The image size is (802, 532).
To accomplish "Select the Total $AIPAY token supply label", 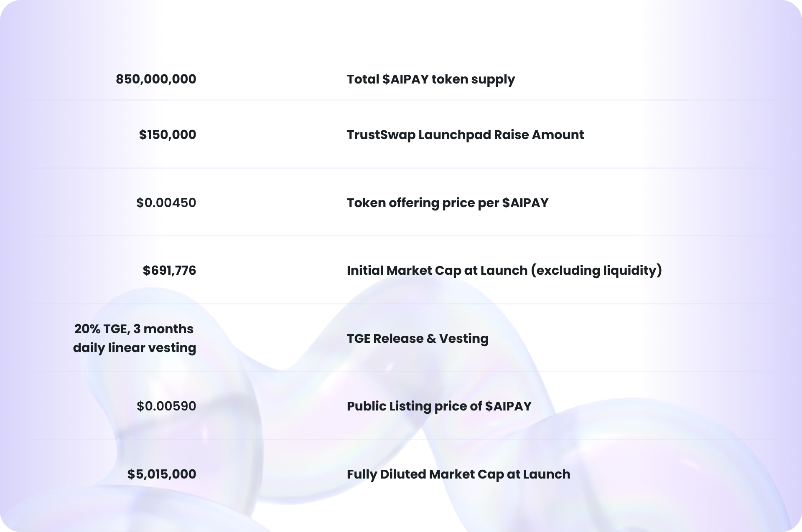I will [x=431, y=79].
